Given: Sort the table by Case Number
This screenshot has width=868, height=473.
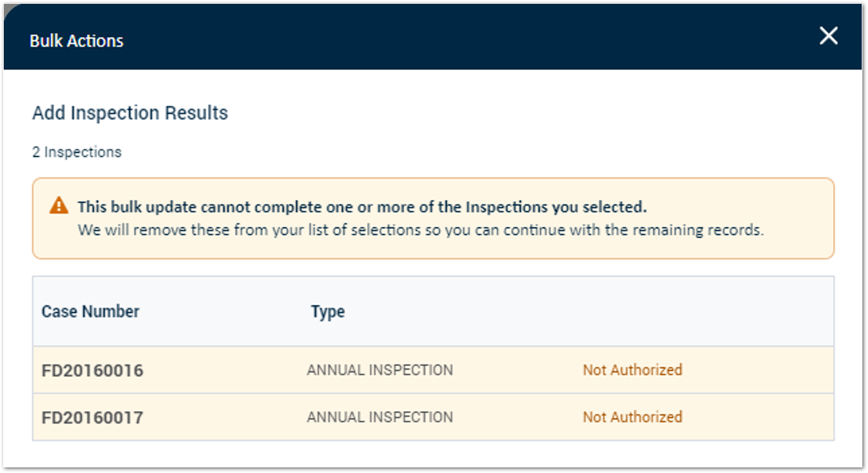Looking at the screenshot, I should pos(91,311).
